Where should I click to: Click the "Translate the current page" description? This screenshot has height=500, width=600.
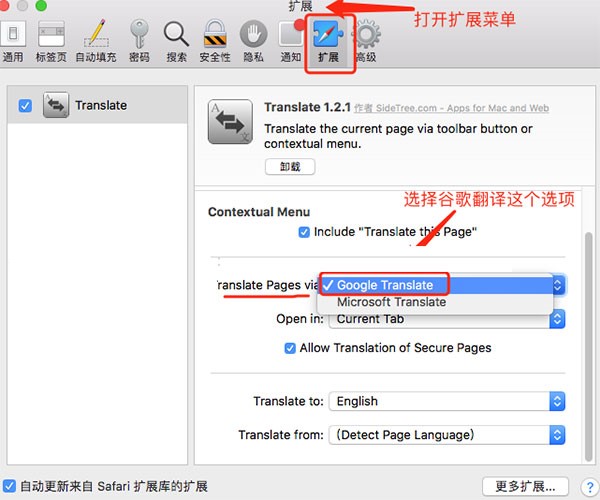pos(398,136)
